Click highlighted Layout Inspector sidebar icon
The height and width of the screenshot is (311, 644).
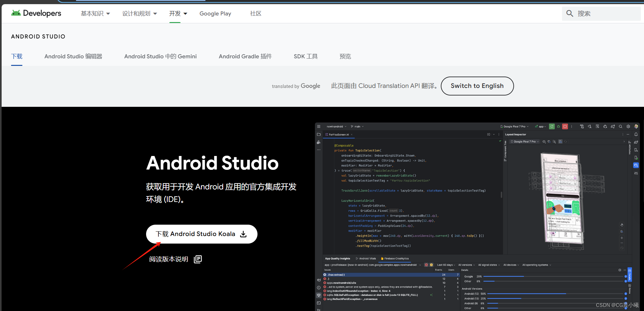[x=636, y=165]
